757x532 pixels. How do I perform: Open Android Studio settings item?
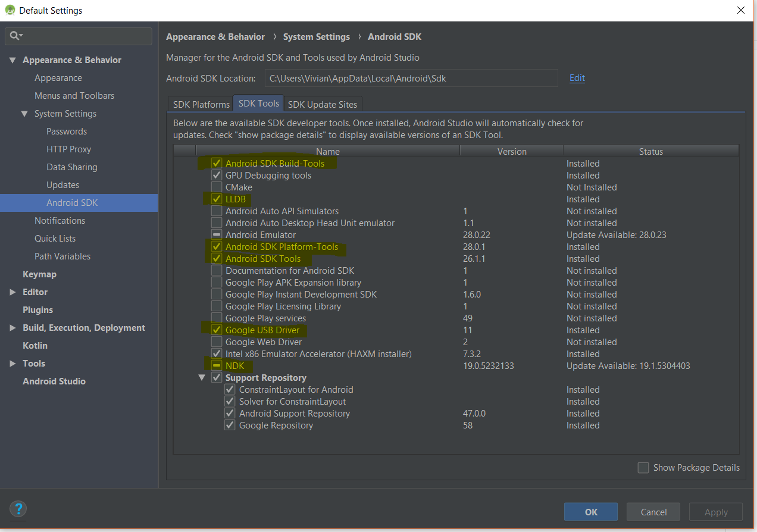54,381
